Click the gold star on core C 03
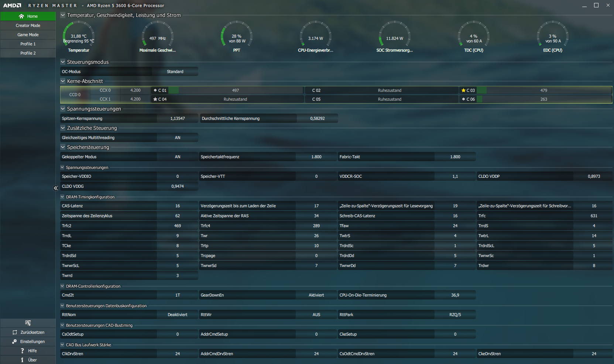614x364 pixels. [463, 90]
